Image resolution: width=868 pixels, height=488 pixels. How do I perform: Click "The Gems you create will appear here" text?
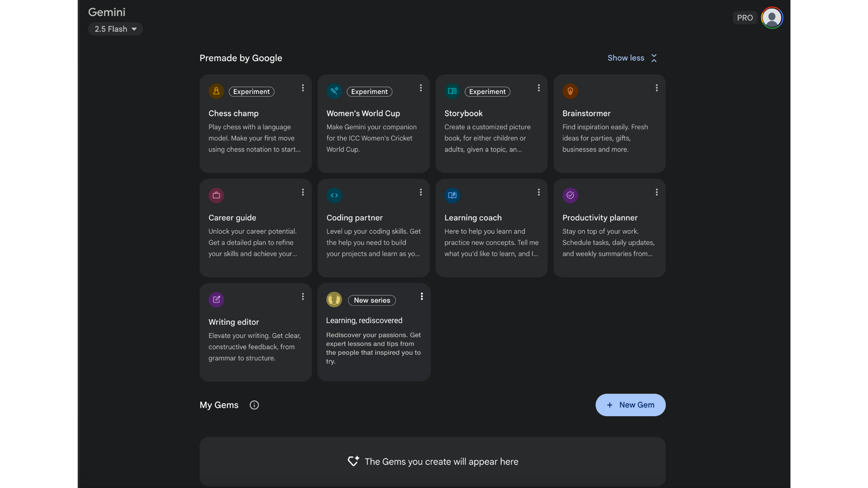[442, 462]
